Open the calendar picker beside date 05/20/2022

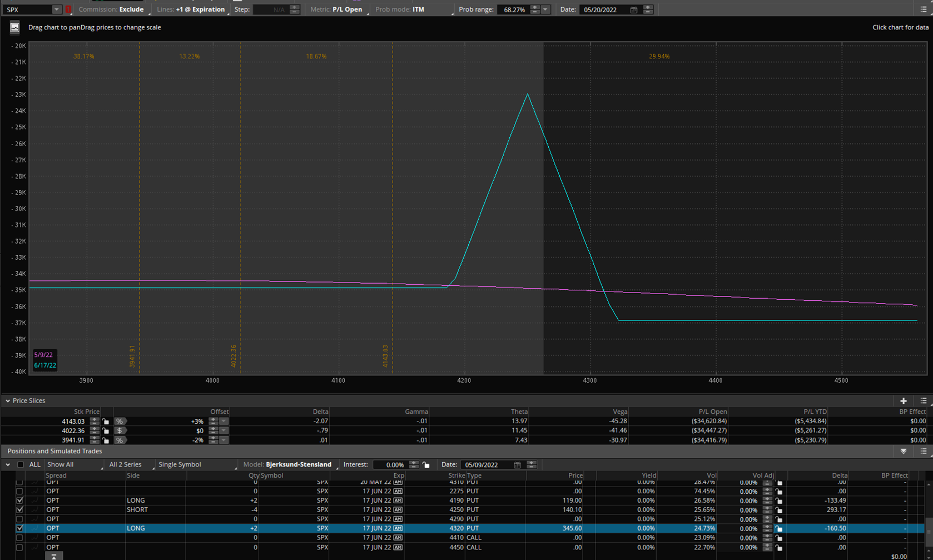633,10
